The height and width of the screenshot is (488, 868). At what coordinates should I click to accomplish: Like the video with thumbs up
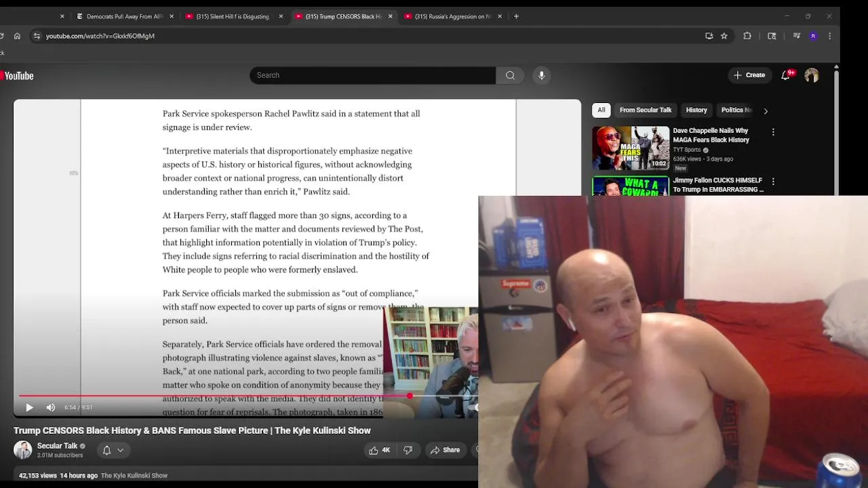379,450
